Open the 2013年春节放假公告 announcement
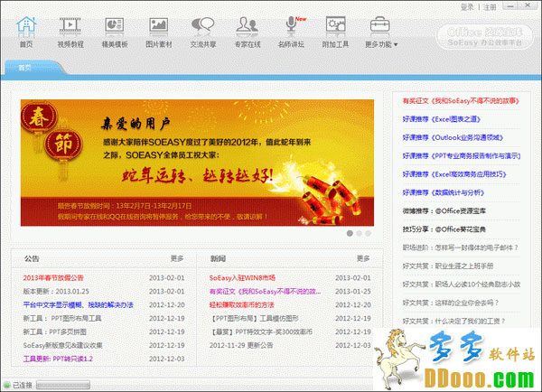The image size is (542, 392). click(x=53, y=277)
